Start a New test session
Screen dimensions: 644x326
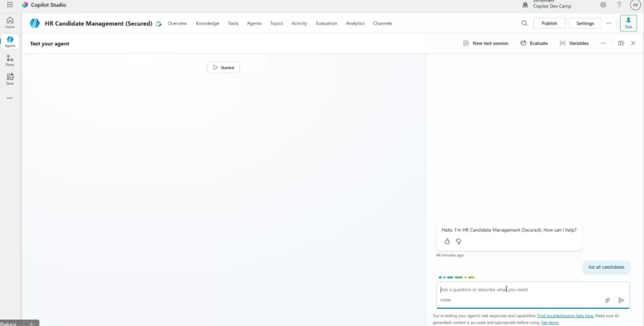[486, 43]
